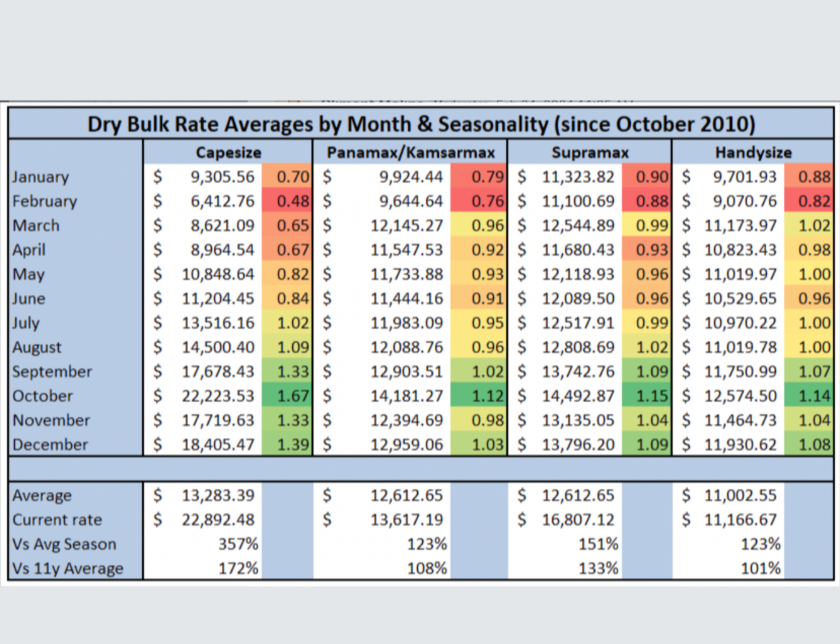Viewport: 840px width, 644px height.
Task: Select the Panamax/Kamsarmax column header
Action: pos(411,152)
